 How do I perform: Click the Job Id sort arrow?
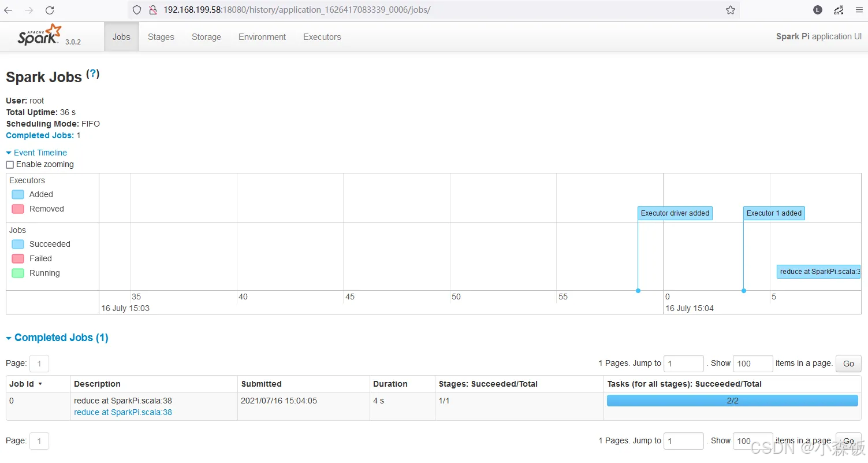coord(40,384)
